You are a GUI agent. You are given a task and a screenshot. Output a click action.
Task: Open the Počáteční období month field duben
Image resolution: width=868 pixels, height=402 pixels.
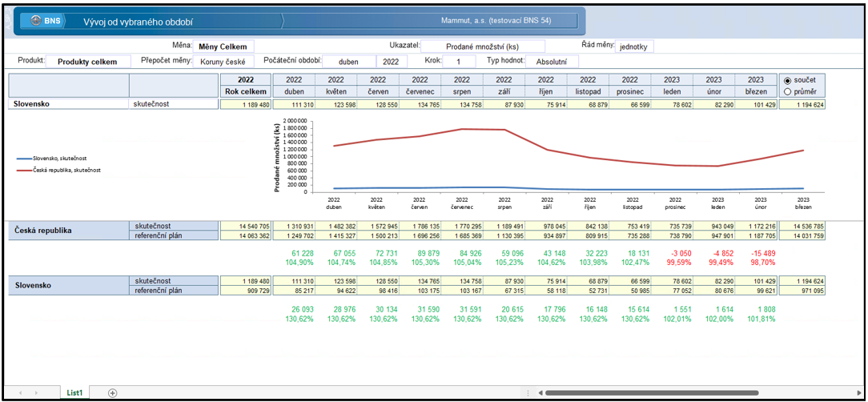[x=349, y=62]
